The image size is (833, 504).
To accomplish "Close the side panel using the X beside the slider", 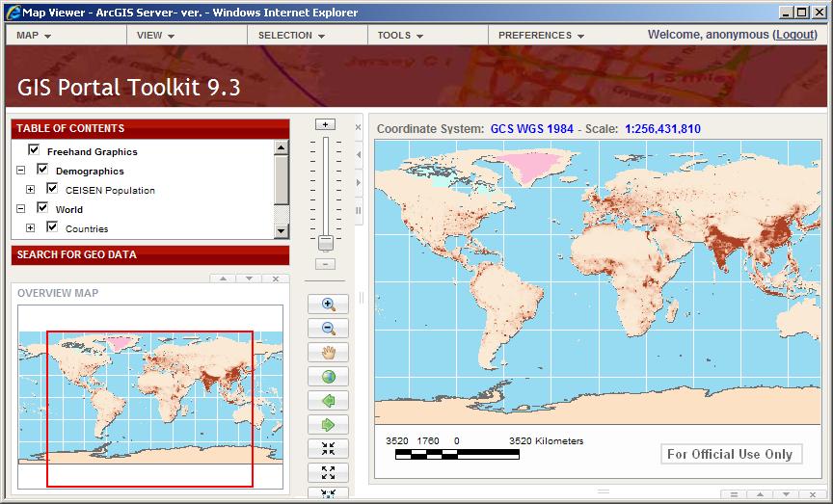I will pos(358,127).
